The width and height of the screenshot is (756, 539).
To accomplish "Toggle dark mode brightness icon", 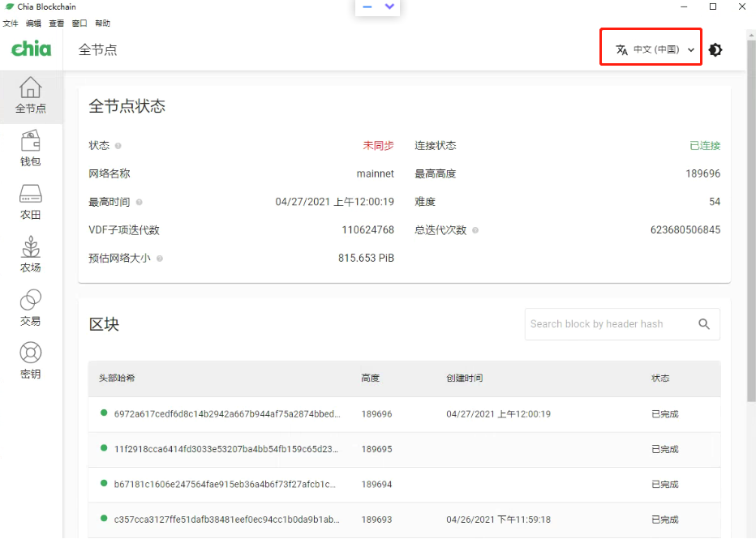I will coord(715,49).
